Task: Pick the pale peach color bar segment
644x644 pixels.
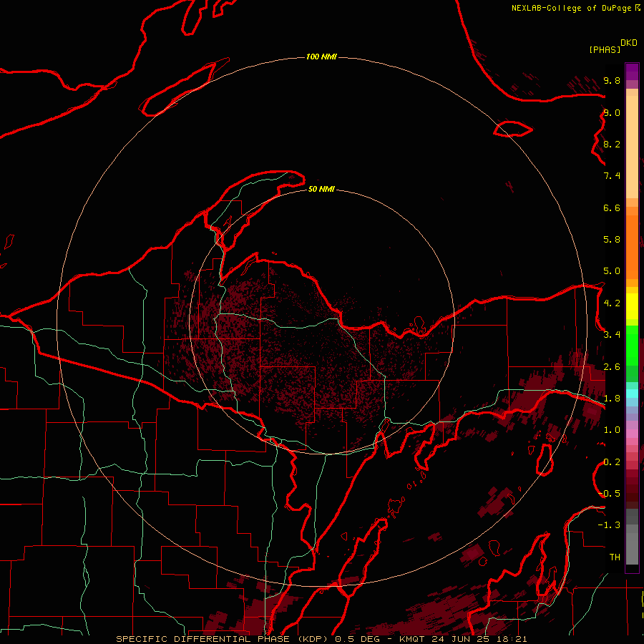Action: coord(632,147)
